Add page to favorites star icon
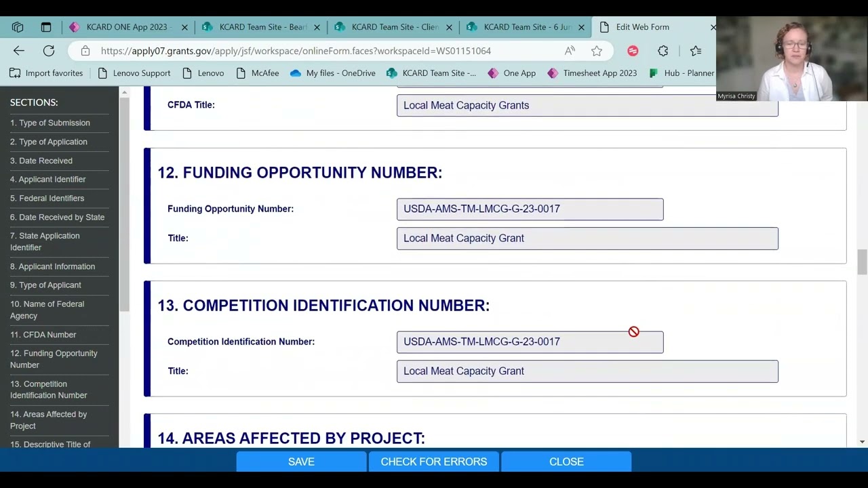Screen dimensions: 868x488 click(x=597, y=51)
